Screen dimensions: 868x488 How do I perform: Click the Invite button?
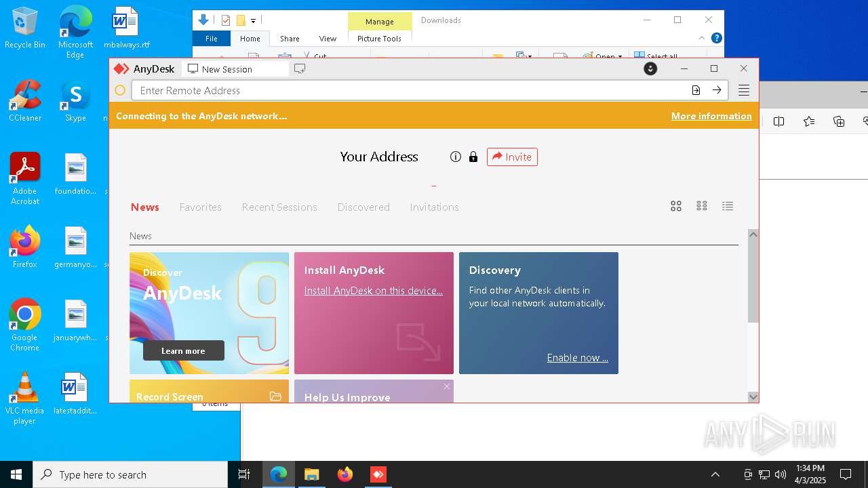[512, 157]
